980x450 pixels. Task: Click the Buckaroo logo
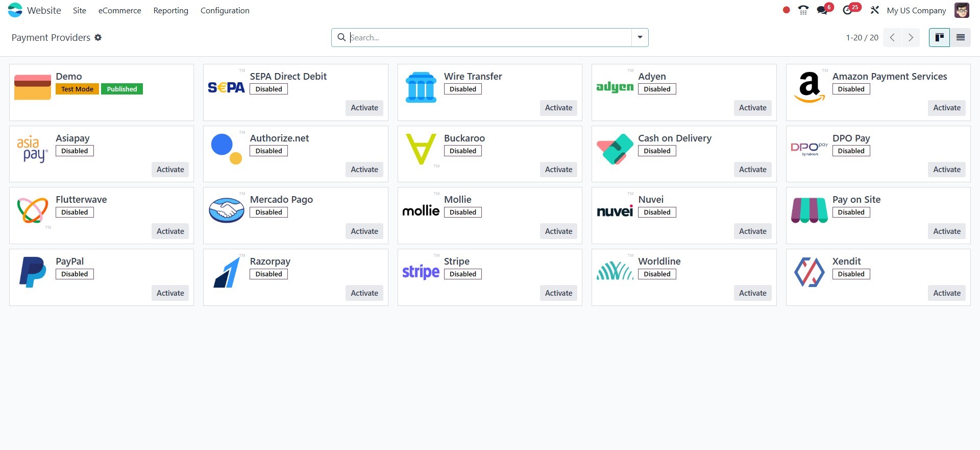pos(421,149)
